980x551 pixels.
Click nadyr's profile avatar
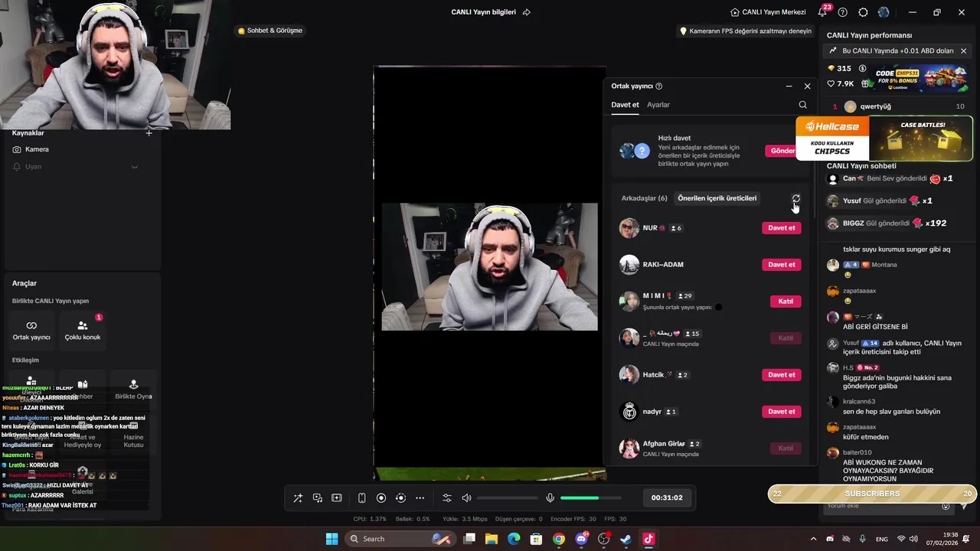[629, 412]
